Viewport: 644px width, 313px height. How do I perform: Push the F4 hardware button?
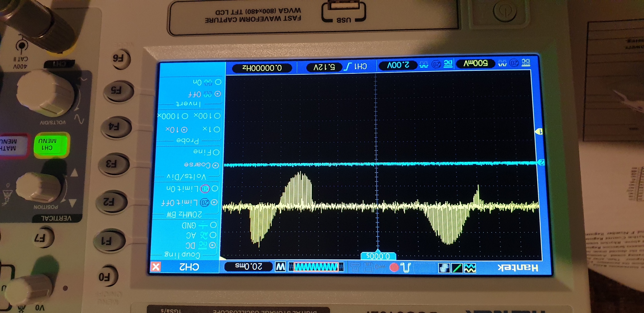point(116,127)
